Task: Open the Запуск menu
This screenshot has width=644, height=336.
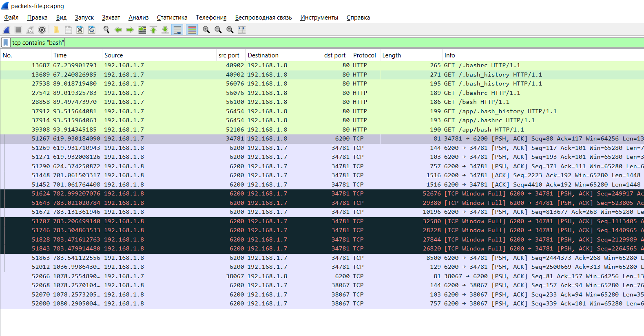Action: 84,18
